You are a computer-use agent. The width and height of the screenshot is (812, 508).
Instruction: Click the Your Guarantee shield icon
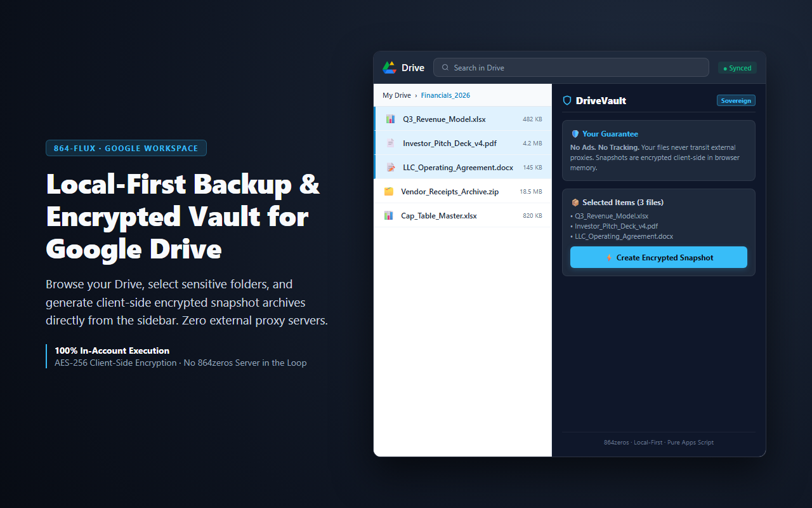[575, 134]
